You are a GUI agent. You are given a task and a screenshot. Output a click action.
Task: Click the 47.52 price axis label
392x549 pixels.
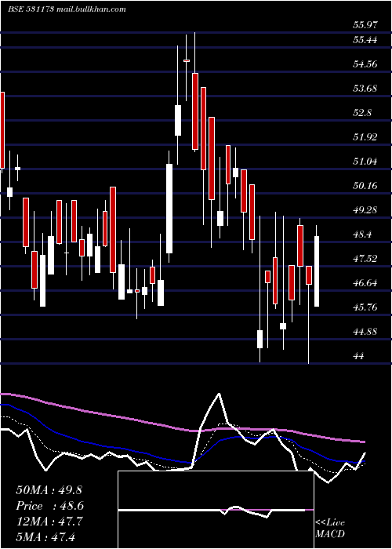(x=365, y=259)
